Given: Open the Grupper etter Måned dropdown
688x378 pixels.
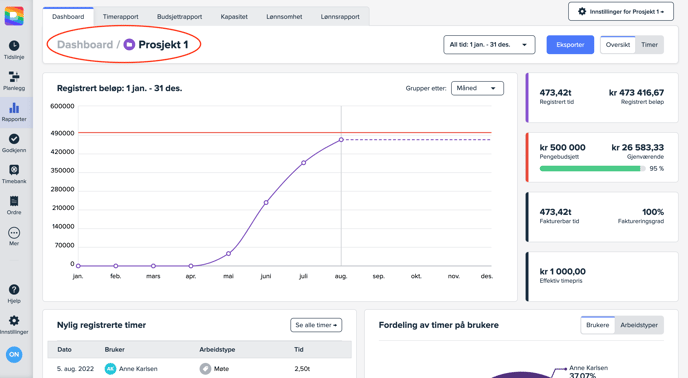Looking at the screenshot, I should pyautogui.click(x=477, y=88).
